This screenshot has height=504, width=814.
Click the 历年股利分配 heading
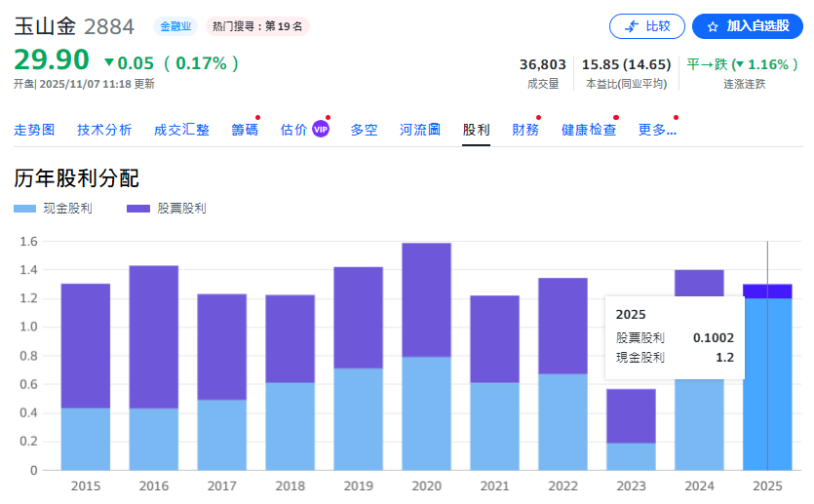(x=76, y=178)
